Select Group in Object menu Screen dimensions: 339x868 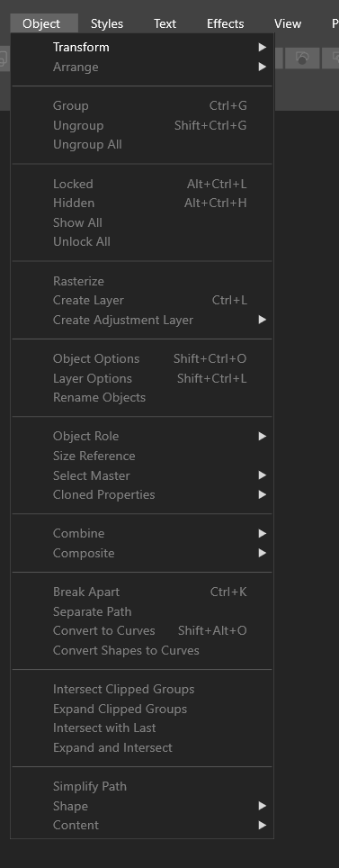click(x=142, y=105)
